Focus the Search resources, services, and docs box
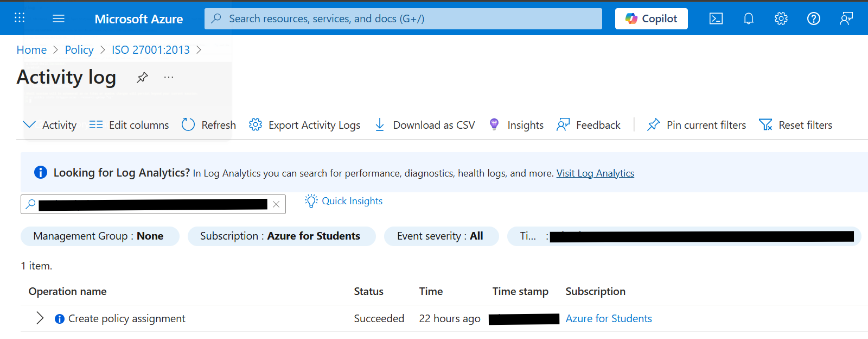Viewport: 868px width, 339px height. 403,18
